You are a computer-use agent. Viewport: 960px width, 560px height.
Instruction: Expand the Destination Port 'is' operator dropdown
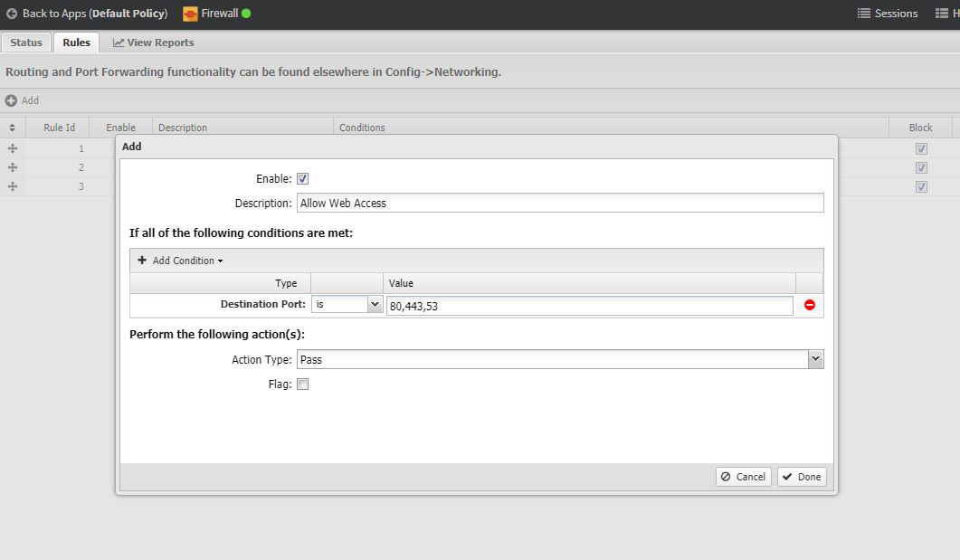tap(375, 306)
